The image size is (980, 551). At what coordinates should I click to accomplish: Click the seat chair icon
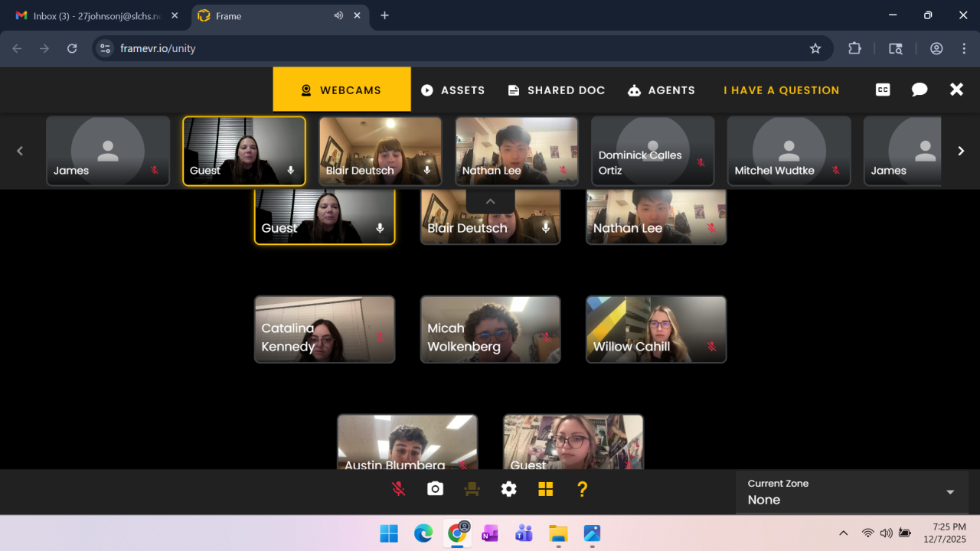point(472,489)
